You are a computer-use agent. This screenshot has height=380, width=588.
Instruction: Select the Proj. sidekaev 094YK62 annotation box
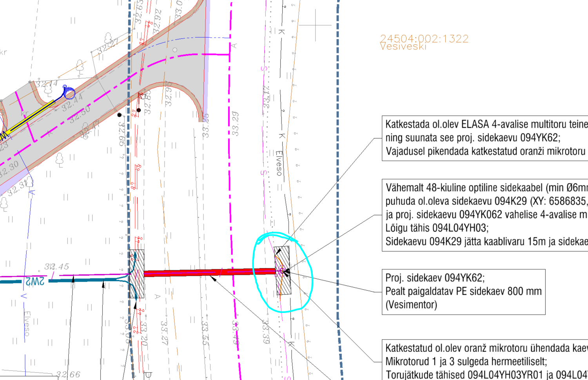463,291
